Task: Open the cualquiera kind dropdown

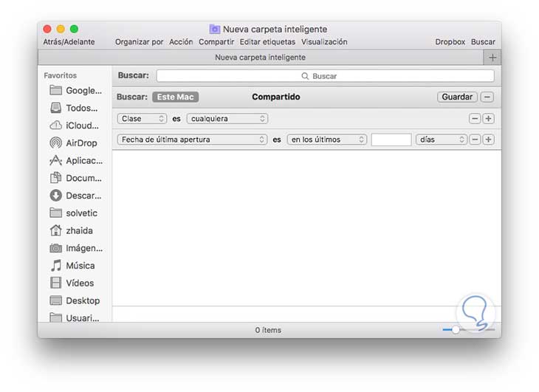Action: pyautogui.click(x=227, y=119)
